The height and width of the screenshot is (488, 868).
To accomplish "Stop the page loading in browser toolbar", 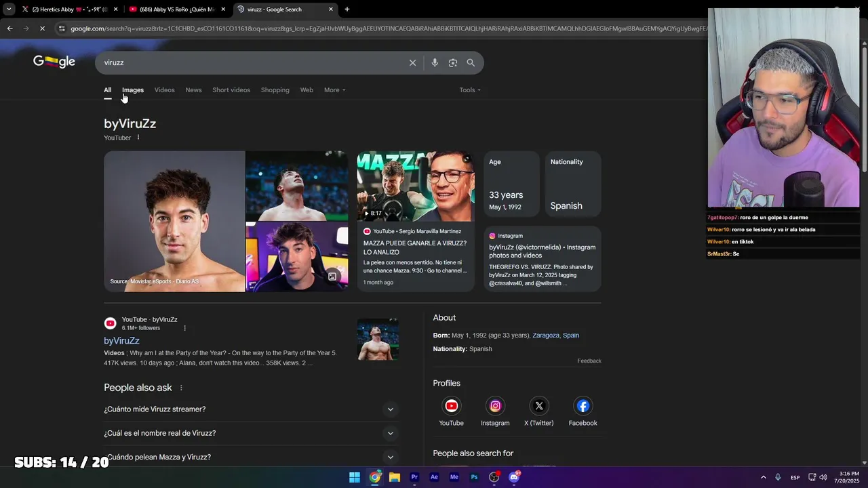I will tap(42, 28).
